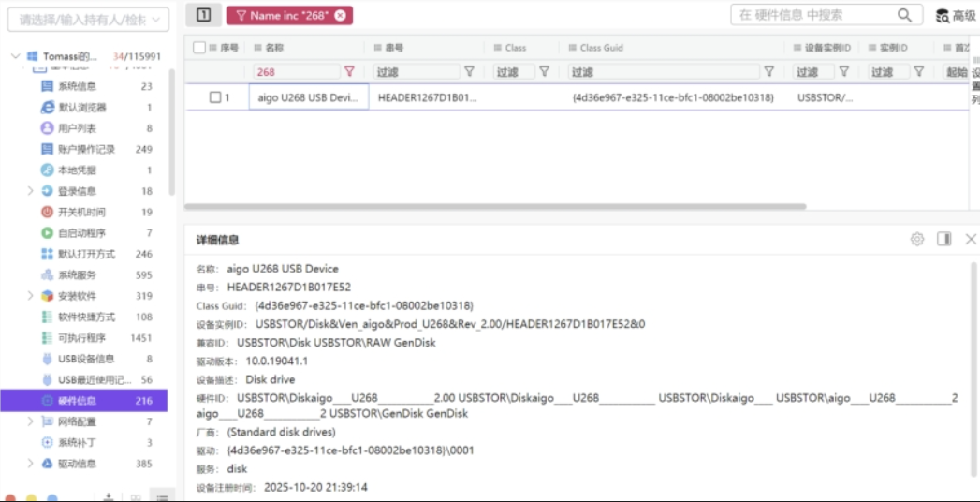Image resolution: width=980 pixels, height=502 pixels.
Task: Sort by the 序号 column header
Action: coord(229,48)
